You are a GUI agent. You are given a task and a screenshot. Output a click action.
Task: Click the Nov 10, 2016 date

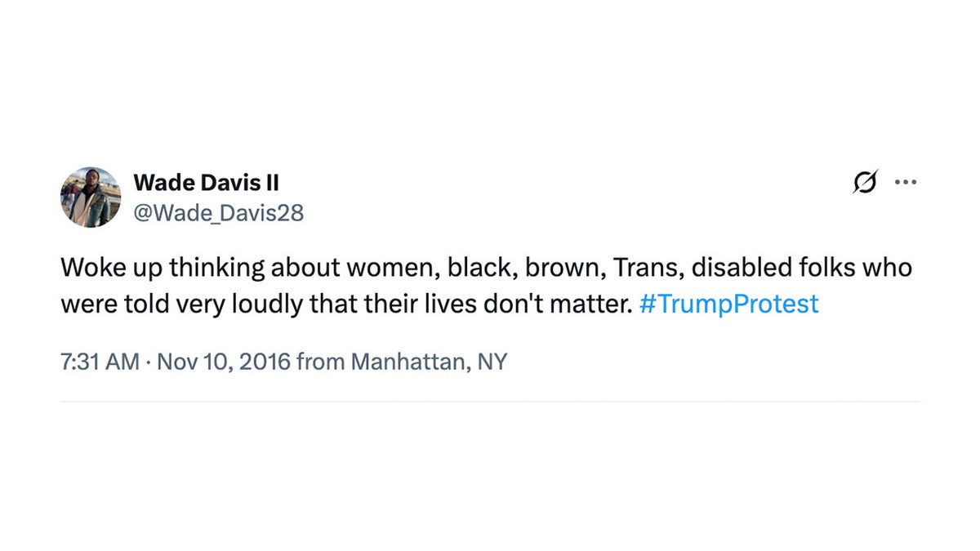pos(223,361)
